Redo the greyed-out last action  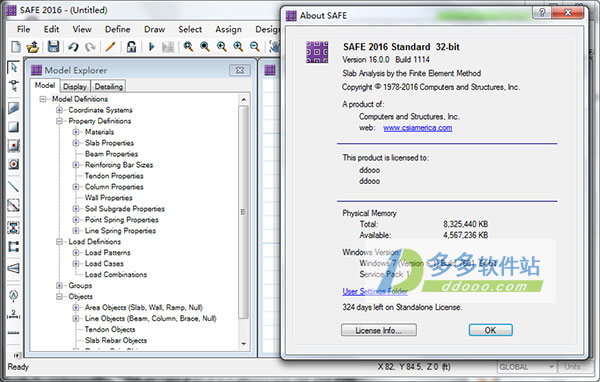(x=90, y=47)
